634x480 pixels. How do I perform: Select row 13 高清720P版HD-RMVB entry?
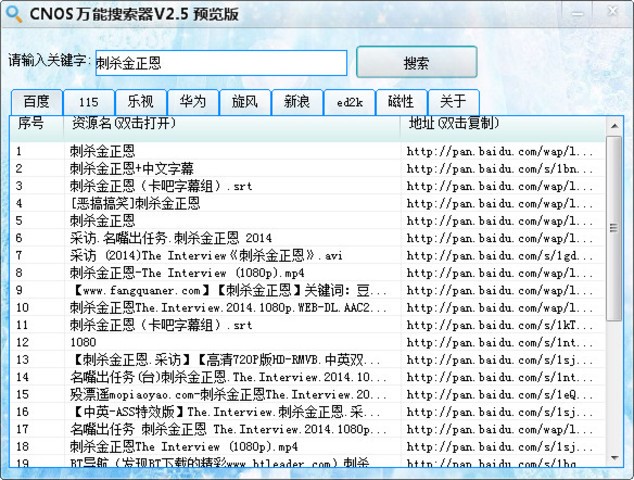(x=226, y=360)
